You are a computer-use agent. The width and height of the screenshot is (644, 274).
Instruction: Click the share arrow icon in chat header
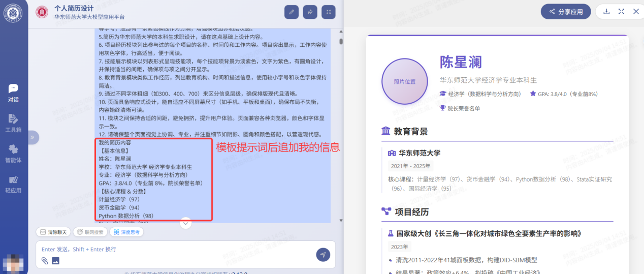coord(310,12)
